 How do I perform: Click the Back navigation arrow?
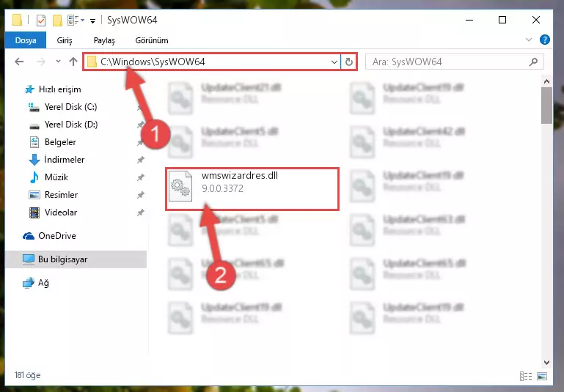coord(19,62)
